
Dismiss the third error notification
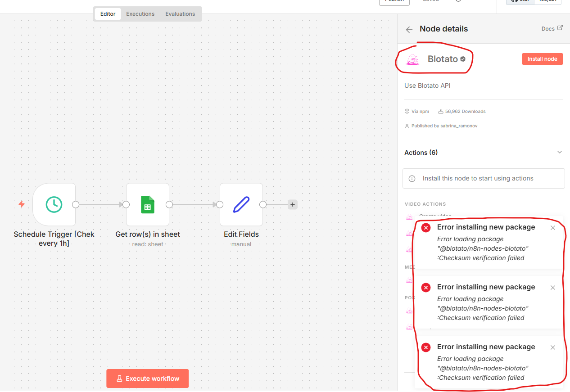(553, 347)
